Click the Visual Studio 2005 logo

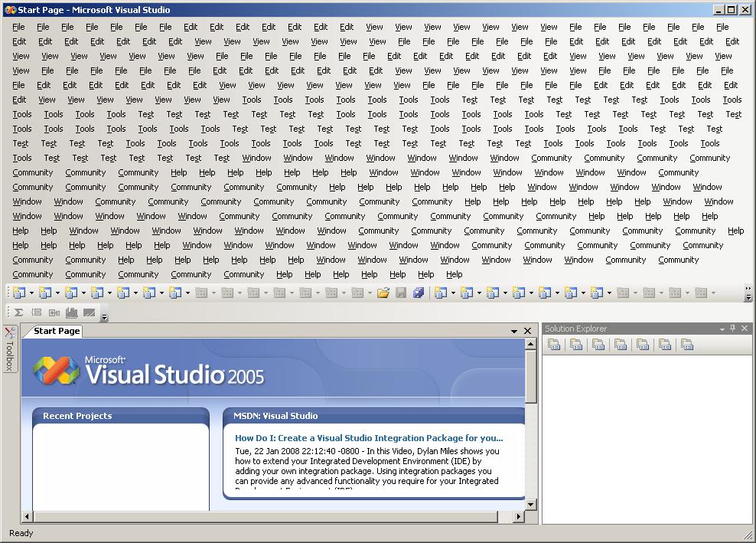[148, 371]
